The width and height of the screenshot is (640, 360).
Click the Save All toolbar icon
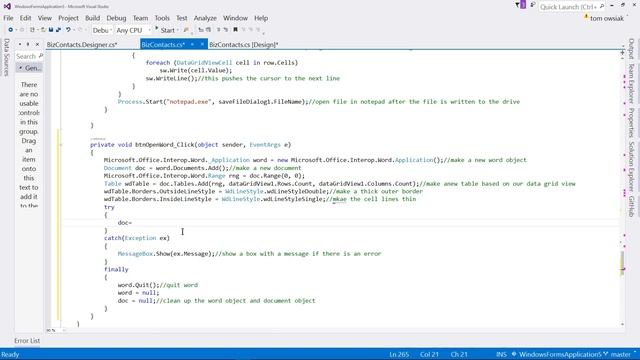tap(58, 30)
